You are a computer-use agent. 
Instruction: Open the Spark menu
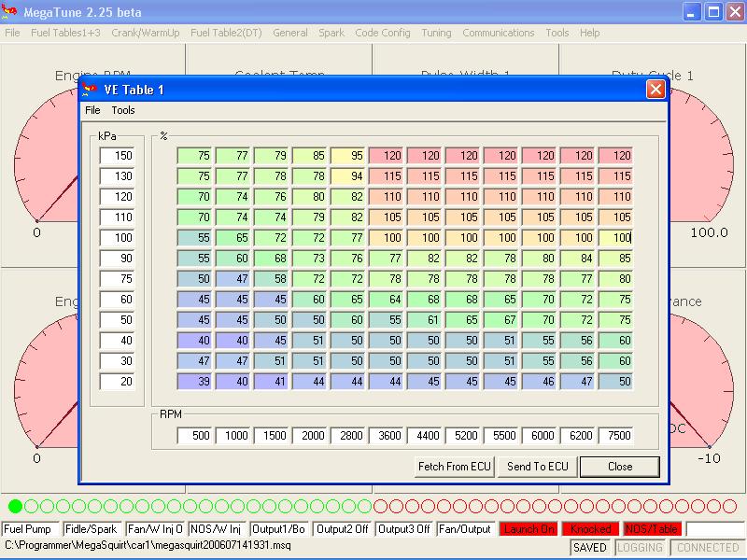point(331,33)
